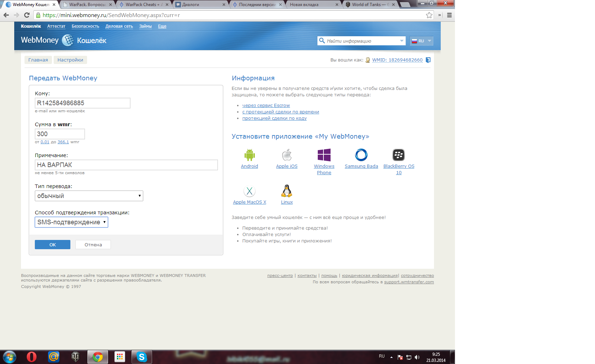Open the протекцией сделки по коду link
The height and width of the screenshot is (364, 595).
pyautogui.click(x=274, y=118)
